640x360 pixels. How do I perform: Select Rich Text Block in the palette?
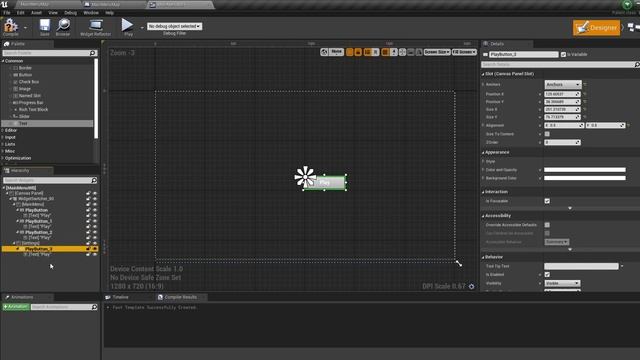33,109
